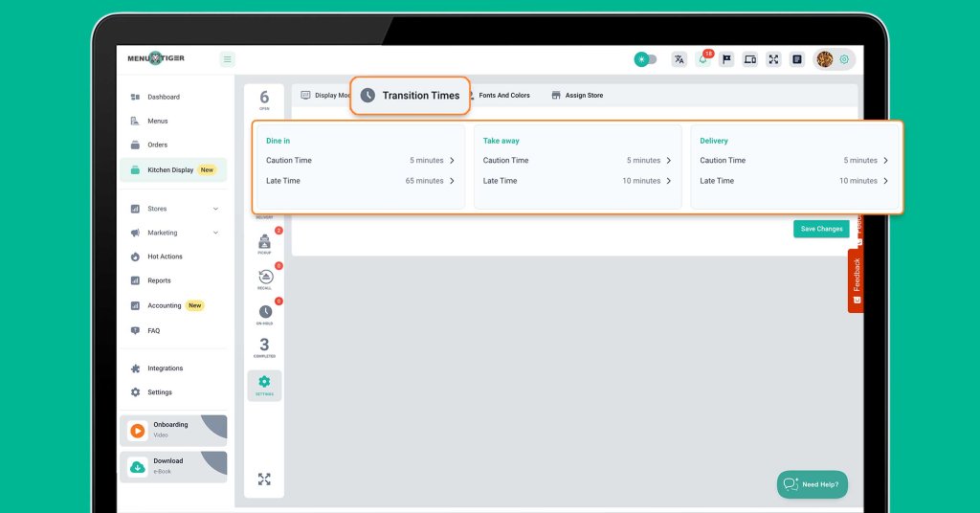The image size is (980, 513).
Task: Open the language translation icon
Action: 679,59
